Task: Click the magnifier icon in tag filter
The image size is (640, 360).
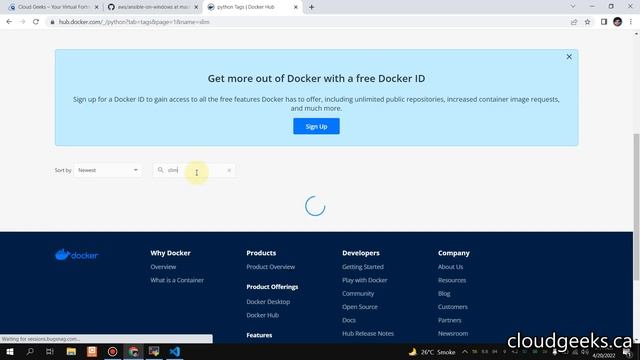Action: [x=160, y=170]
